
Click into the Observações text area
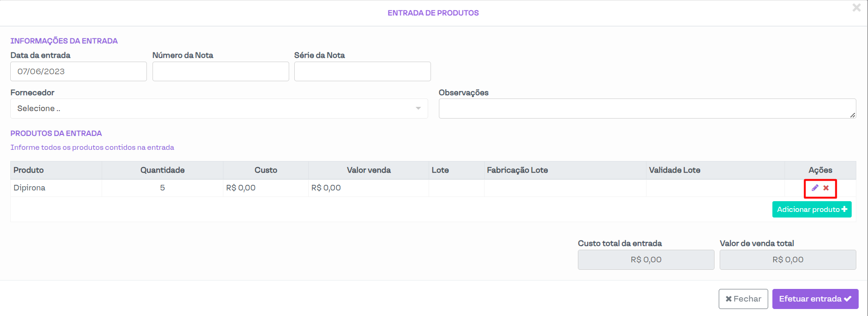coord(647,108)
